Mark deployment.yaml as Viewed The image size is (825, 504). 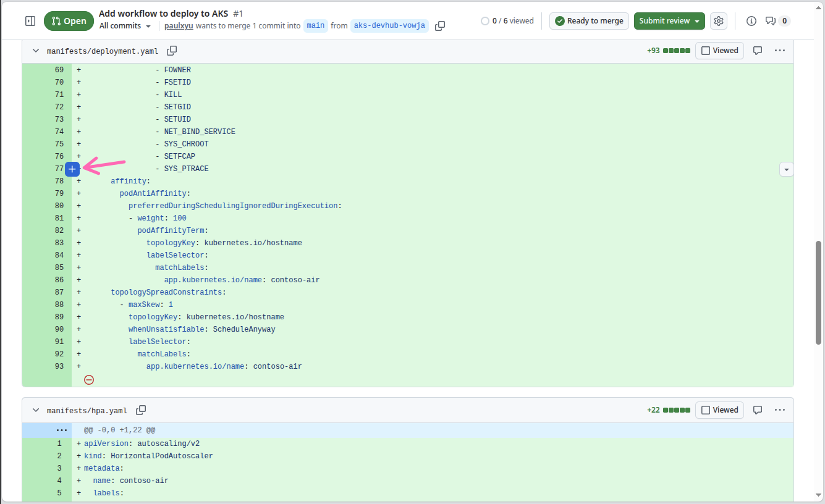point(719,51)
